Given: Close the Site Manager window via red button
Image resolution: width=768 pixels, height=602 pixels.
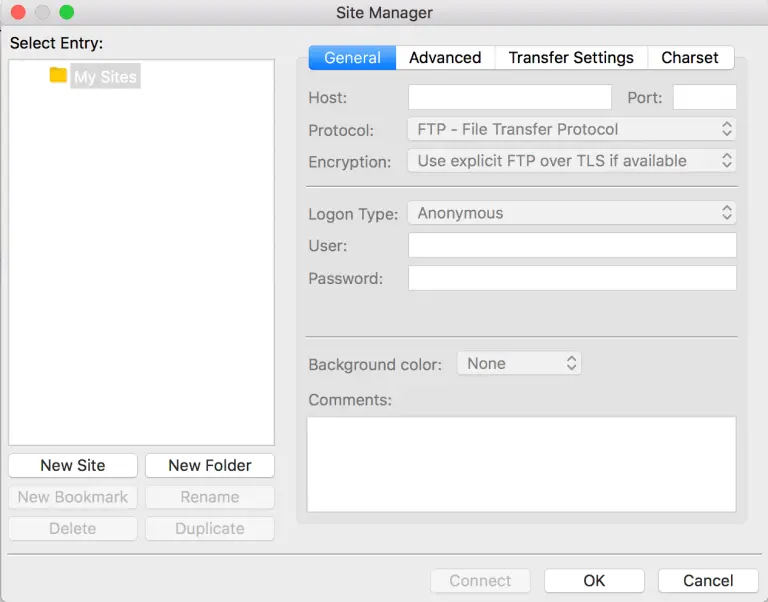Looking at the screenshot, I should coord(18,12).
